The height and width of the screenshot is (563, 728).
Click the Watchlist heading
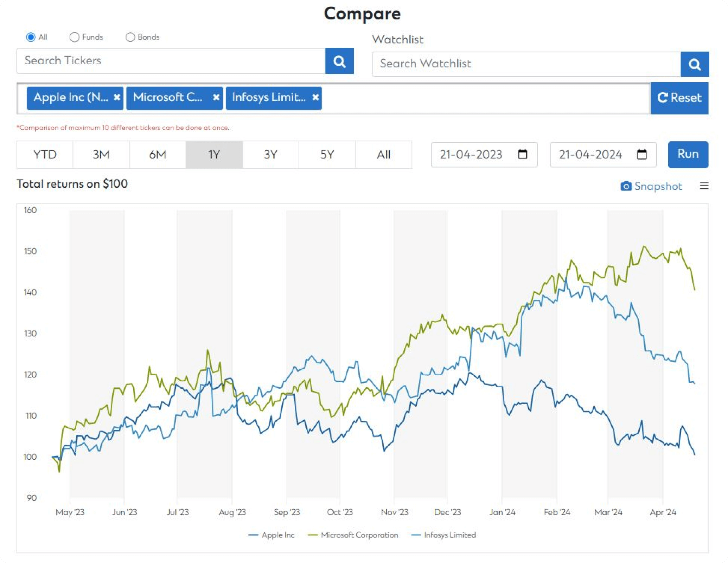pos(398,39)
